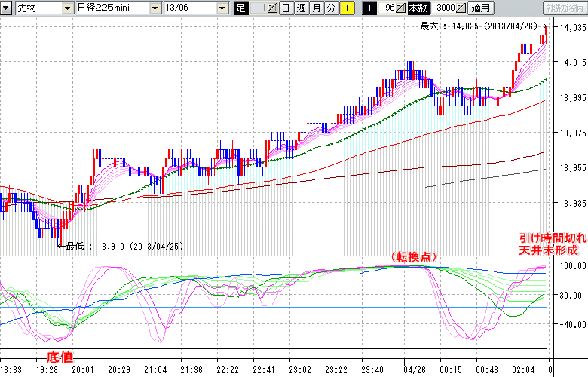Screen dimensions: 588x377
Task: Click the 最大 14,085 high price label
Action: [x=480, y=26]
